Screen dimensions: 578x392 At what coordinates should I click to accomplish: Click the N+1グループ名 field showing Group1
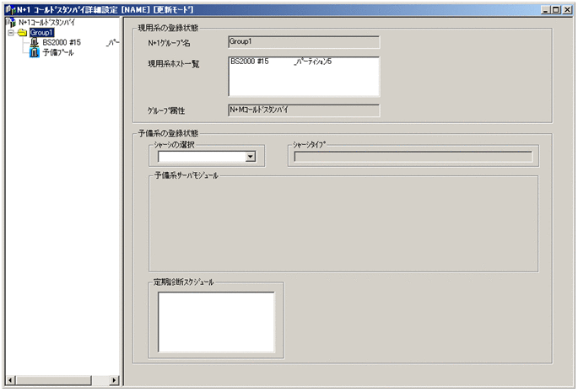pos(304,42)
